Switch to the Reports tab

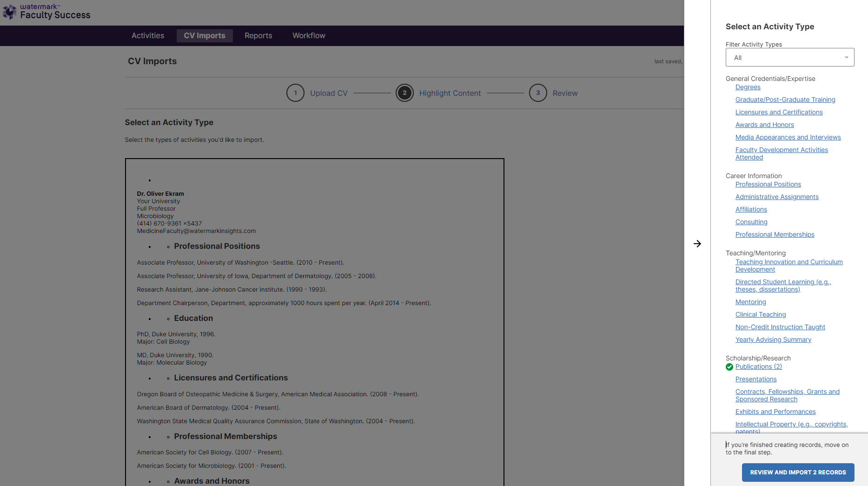258,35
